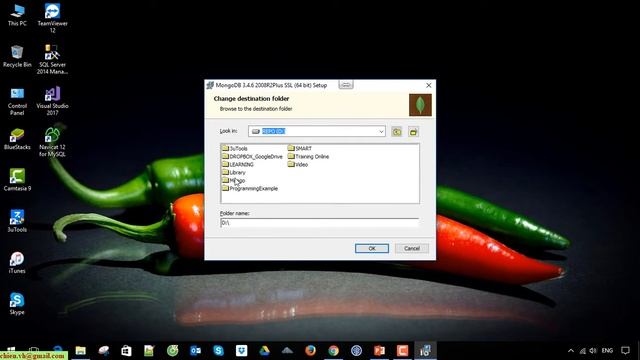Select the LEARNING folder
Viewport: 640px width, 360px height.
point(238,164)
